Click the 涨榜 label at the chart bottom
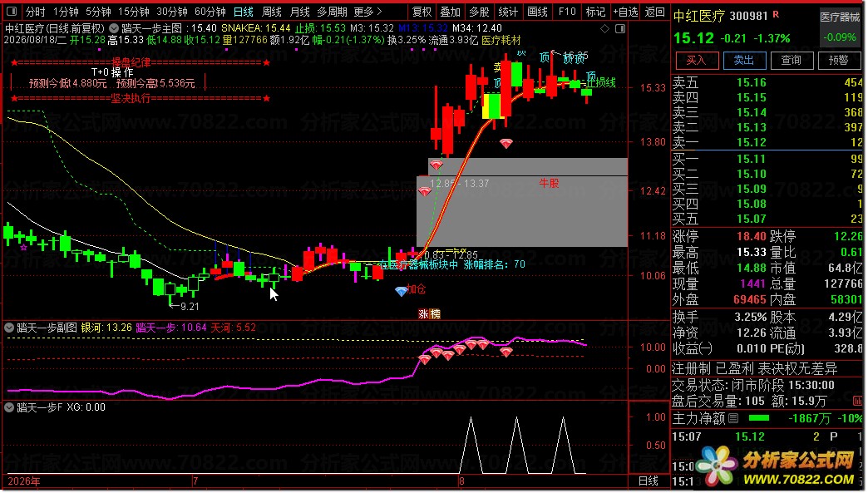The image size is (868, 493). (x=429, y=314)
